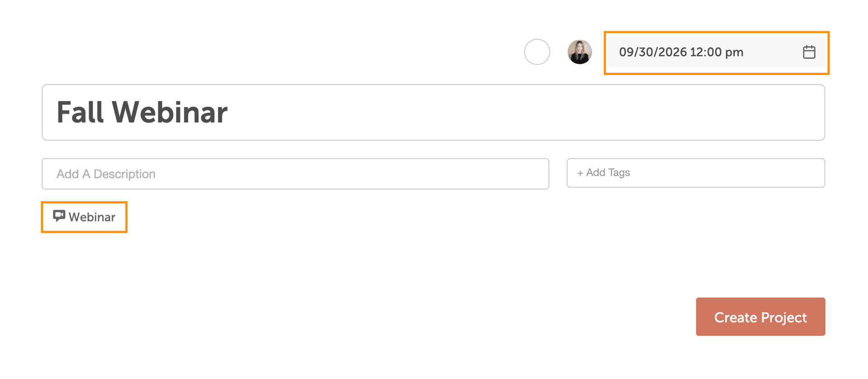Click the chat-bubble camera icon on the Webinar badge
The height and width of the screenshot is (379, 868).
click(x=59, y=216)
